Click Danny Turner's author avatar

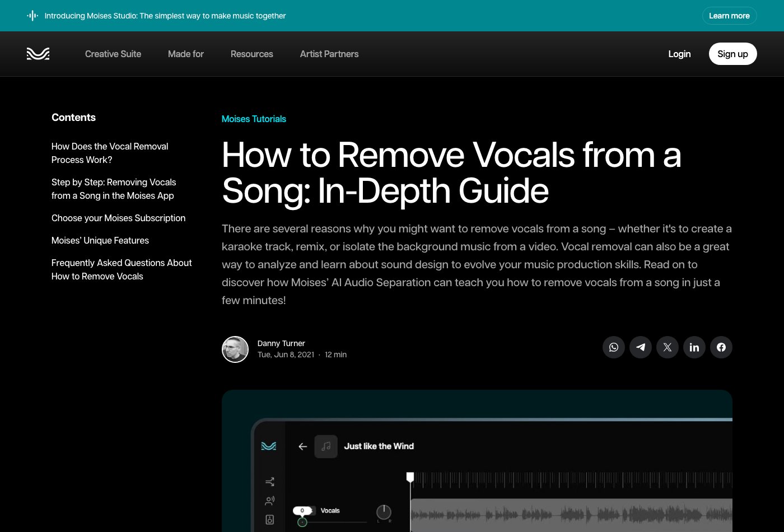point(235,349)
